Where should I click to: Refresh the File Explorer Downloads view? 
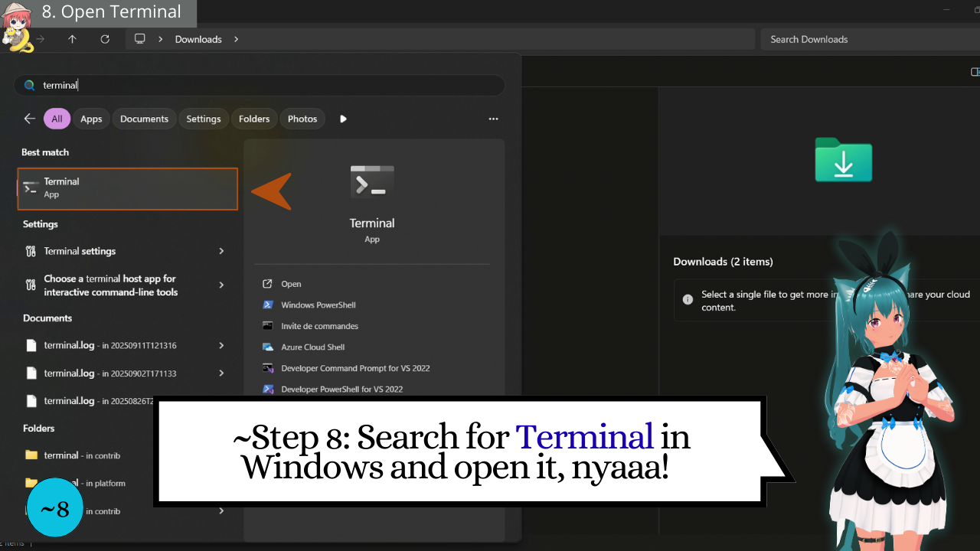click(105, 39)
